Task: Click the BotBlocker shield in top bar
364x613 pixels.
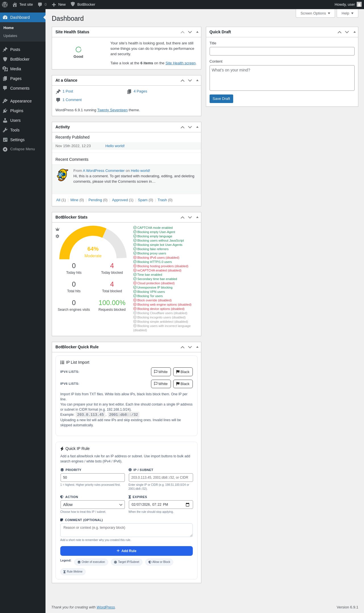Action: [x=73, y=4]
